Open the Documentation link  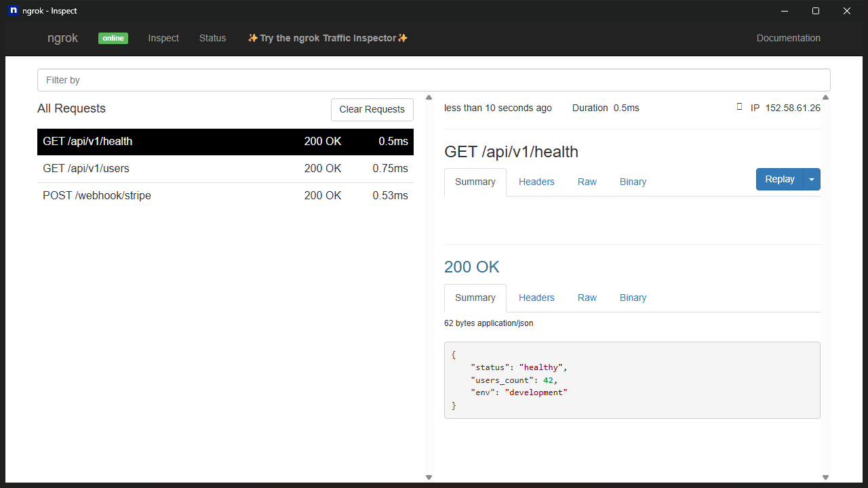click(789, 38)
